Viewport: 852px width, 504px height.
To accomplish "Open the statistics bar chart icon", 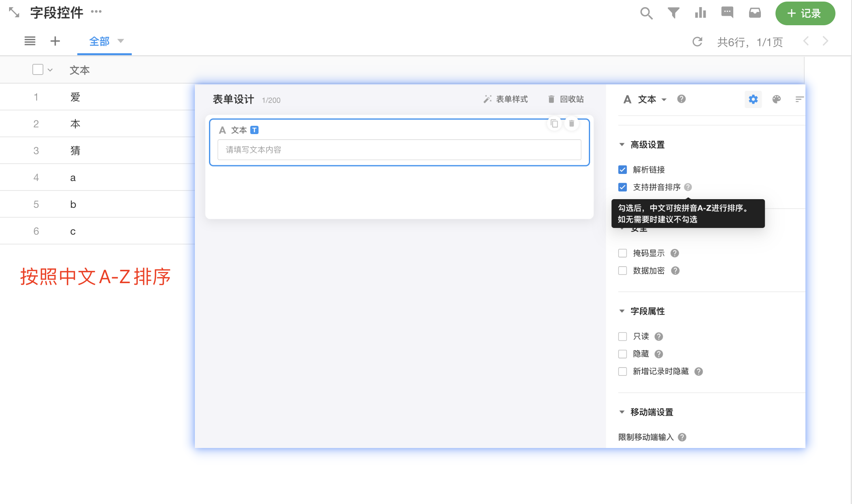I will pos(701,13).
